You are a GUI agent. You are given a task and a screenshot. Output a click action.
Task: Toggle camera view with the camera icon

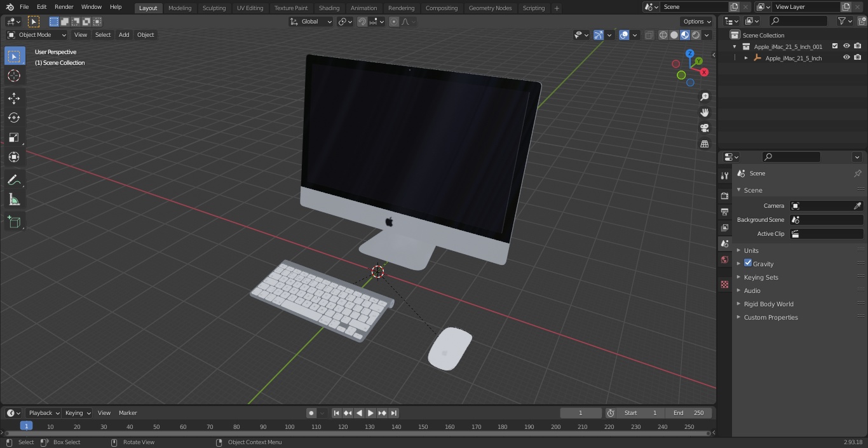pyautogui.click(x=704, y=128)
